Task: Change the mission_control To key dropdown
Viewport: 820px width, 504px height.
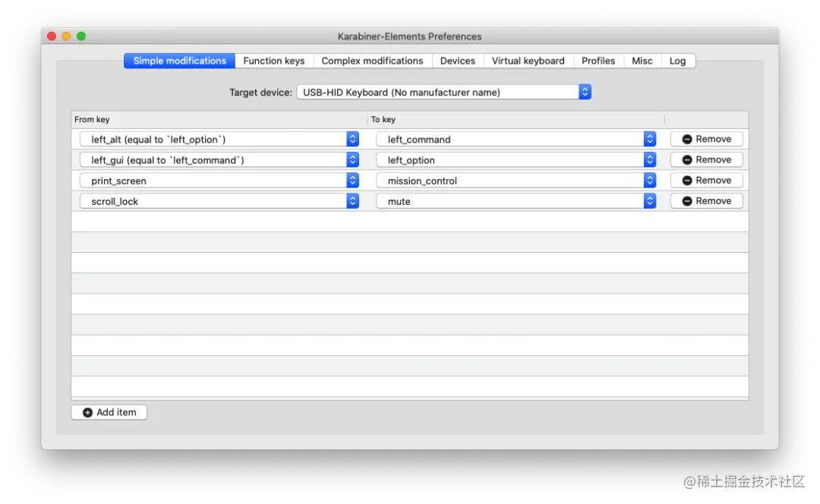Action: coord(516,181)
